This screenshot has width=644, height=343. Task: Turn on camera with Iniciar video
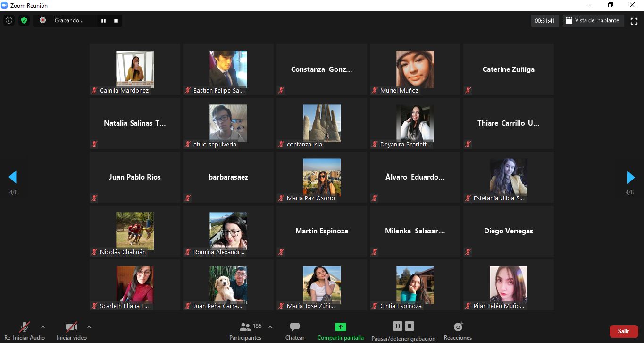pos(72,327)
